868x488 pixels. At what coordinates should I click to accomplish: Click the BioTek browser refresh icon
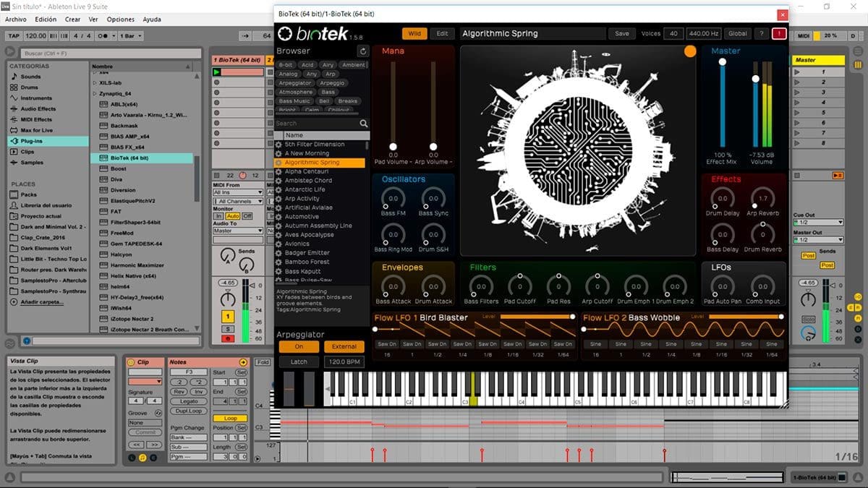click(x=363, y=51)
